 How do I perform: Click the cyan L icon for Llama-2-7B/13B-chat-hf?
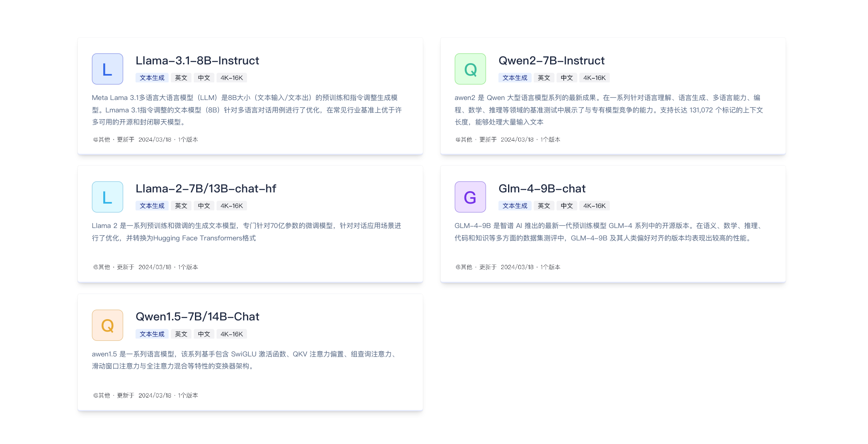click(x=107, y=197)
